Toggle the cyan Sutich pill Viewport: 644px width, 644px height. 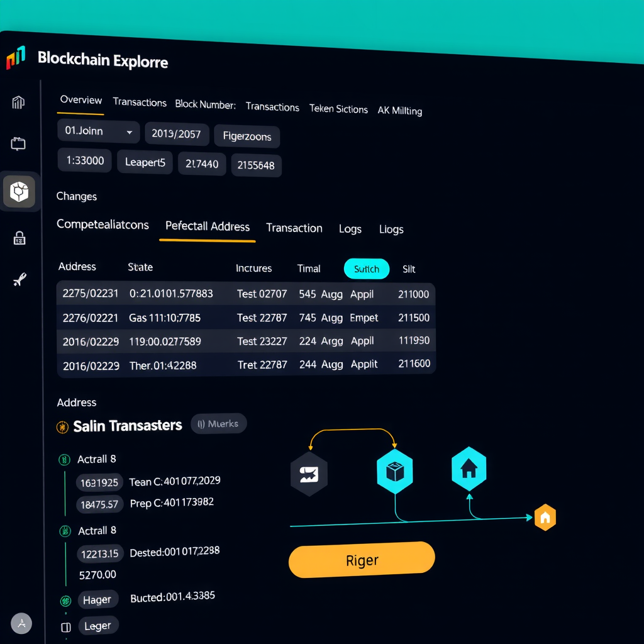(x=367, y=269)
